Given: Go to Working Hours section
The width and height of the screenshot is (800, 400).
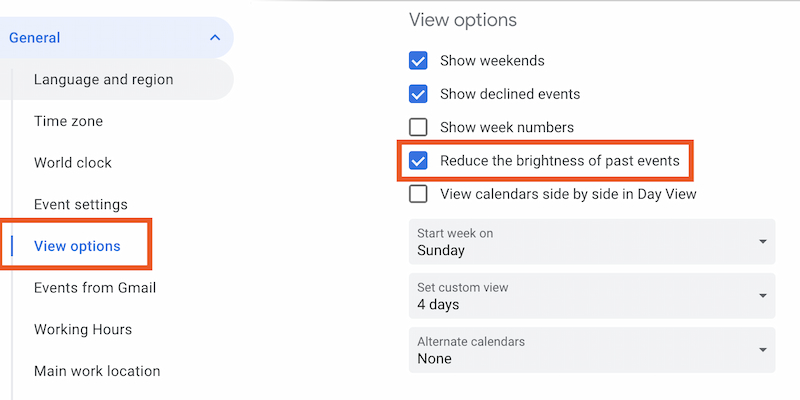Looking at the screenshot, I should pos(83,330).
